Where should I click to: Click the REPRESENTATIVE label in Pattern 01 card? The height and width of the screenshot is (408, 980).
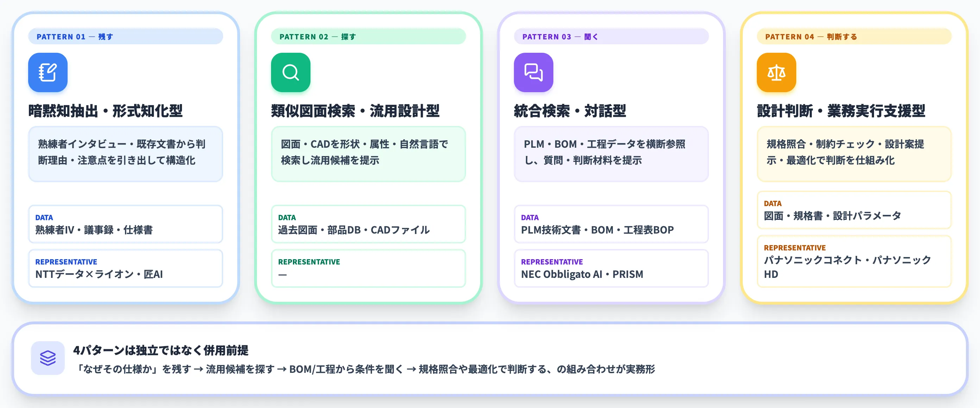tap(66, 262)
